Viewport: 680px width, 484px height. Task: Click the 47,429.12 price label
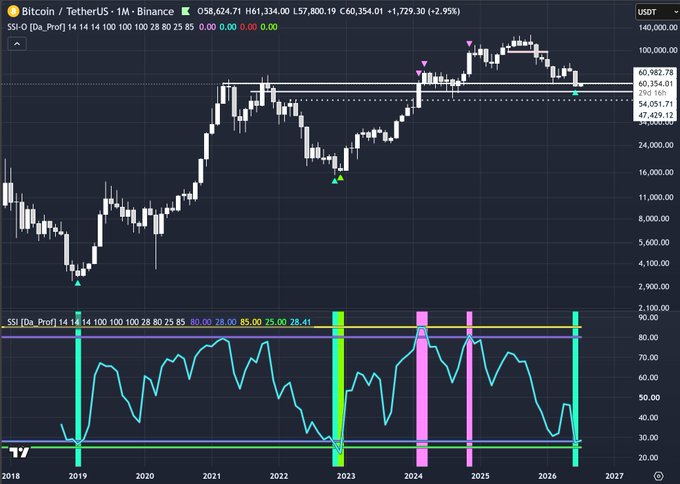pyautogui.click(x=656, y=115)
